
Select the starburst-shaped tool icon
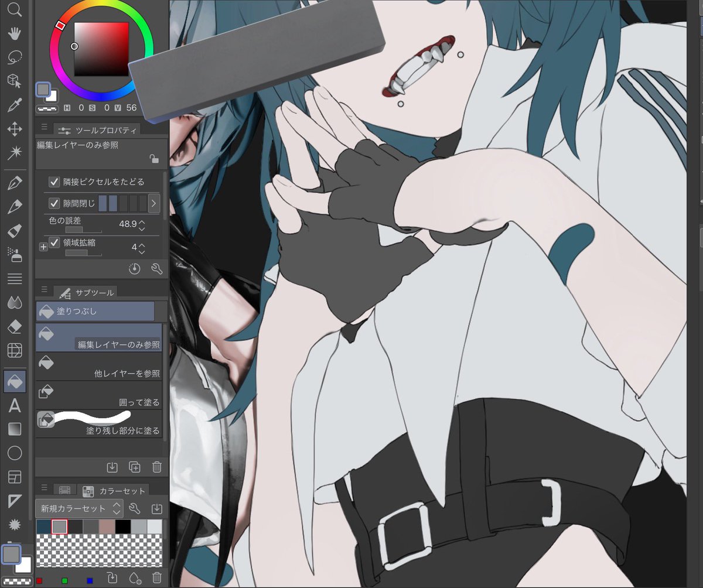[15, 525]
